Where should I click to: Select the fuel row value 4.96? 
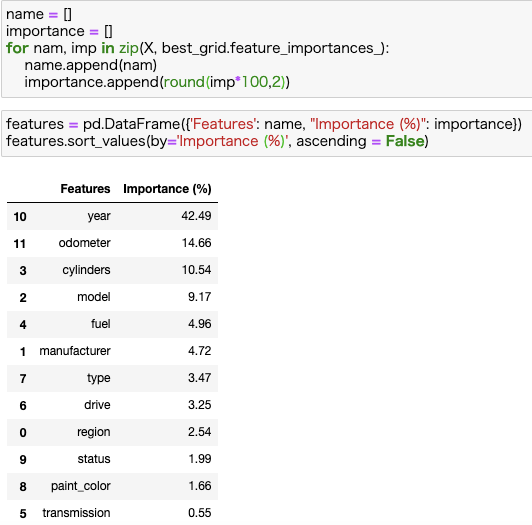click(200, 324)
